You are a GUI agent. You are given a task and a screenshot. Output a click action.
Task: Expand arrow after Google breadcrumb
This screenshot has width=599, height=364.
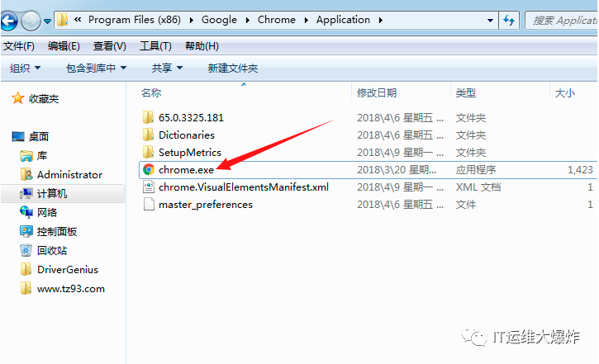tap(248, 20)
